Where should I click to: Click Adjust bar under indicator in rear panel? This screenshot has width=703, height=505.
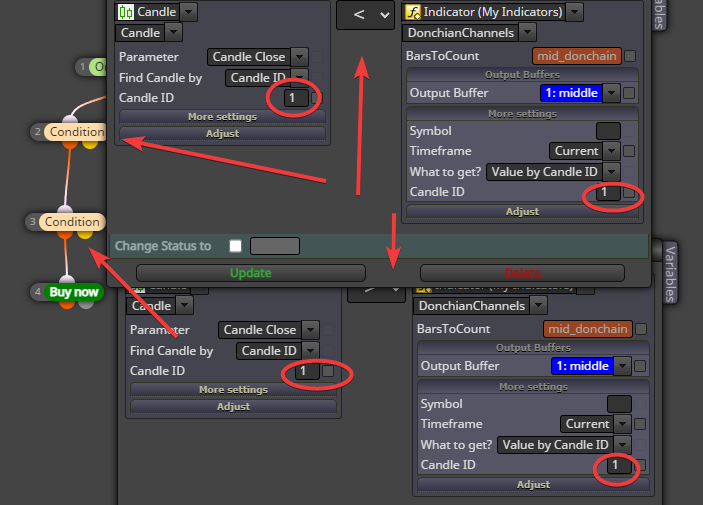click(534, 484)
